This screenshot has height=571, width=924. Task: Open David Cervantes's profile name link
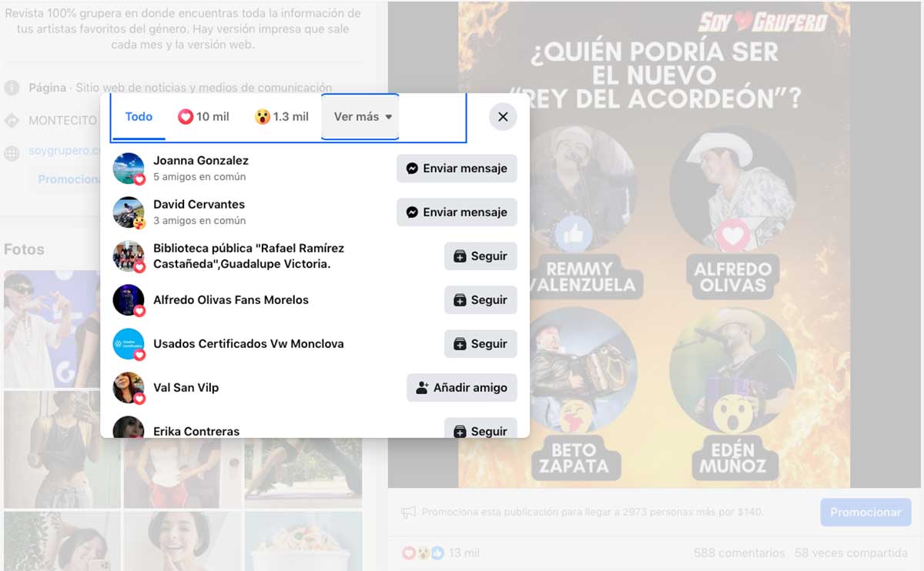(199, 205)
